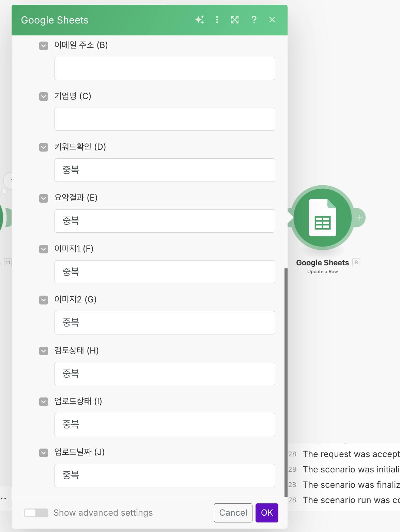Screen dimensions: 400x532
Task: Edit the 검토상태 (H) input field
Action: pyautogui.click(x=165, y=374)
